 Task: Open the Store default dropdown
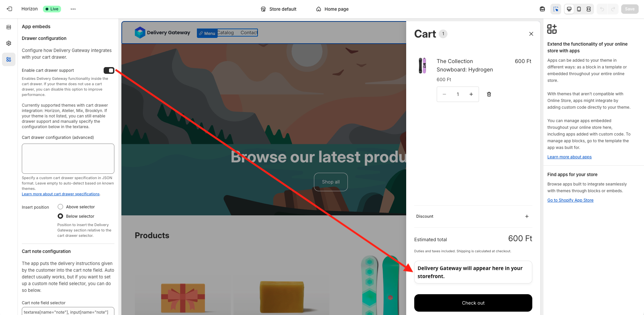click(279, 9)
